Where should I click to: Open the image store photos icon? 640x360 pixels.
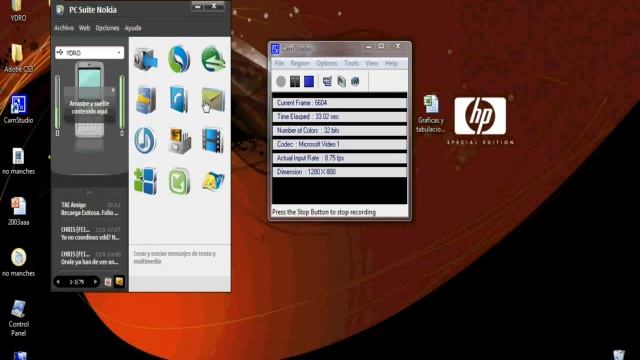179,141
